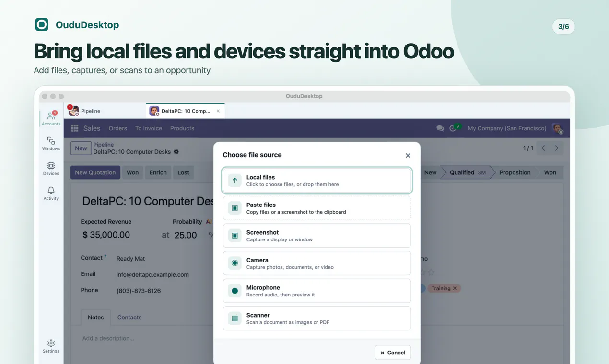The height and width of the screenshot is (364, 609).
Task: Choose Paste files source
Action: (x=316, y=208)
